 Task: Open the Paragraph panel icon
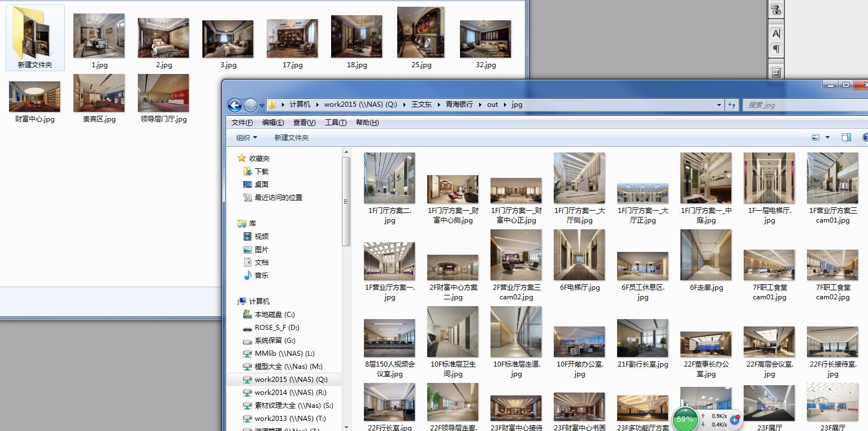pyautogui.click(x=776, y=49)
